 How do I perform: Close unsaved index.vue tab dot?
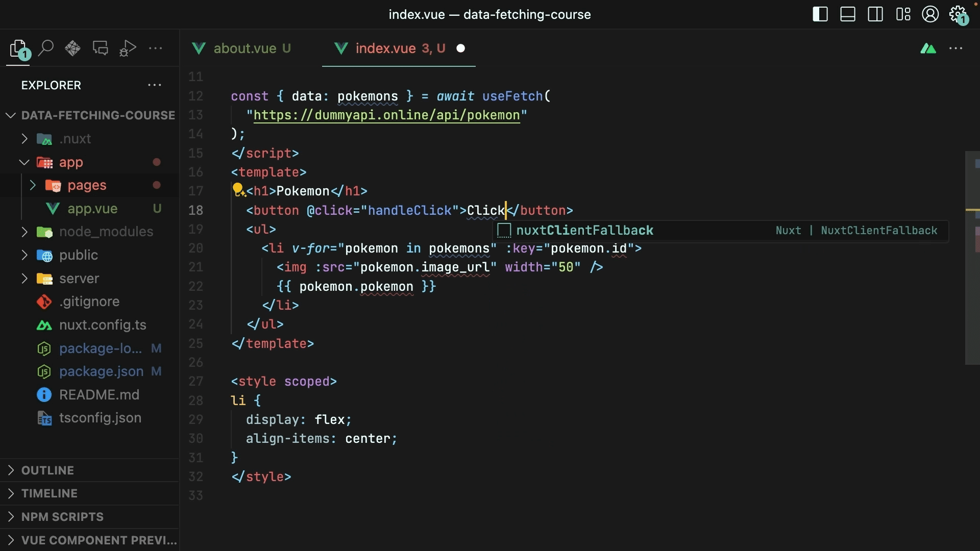460,48
